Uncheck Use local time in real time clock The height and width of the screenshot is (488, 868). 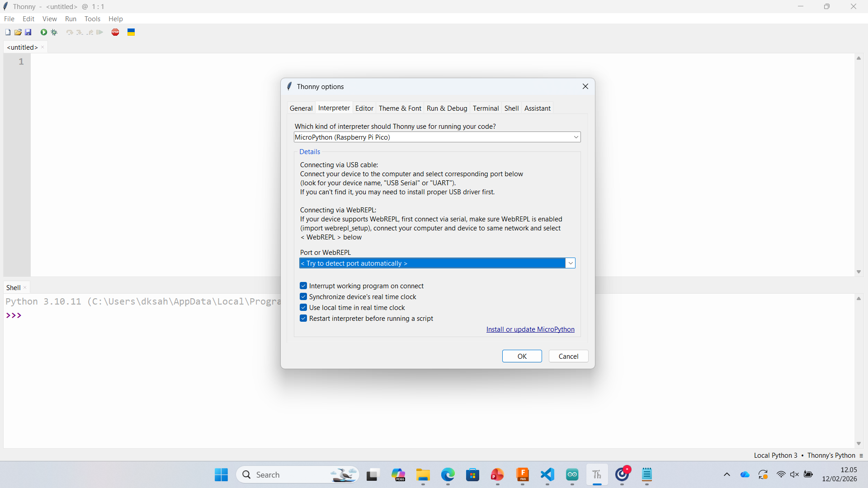303,308
